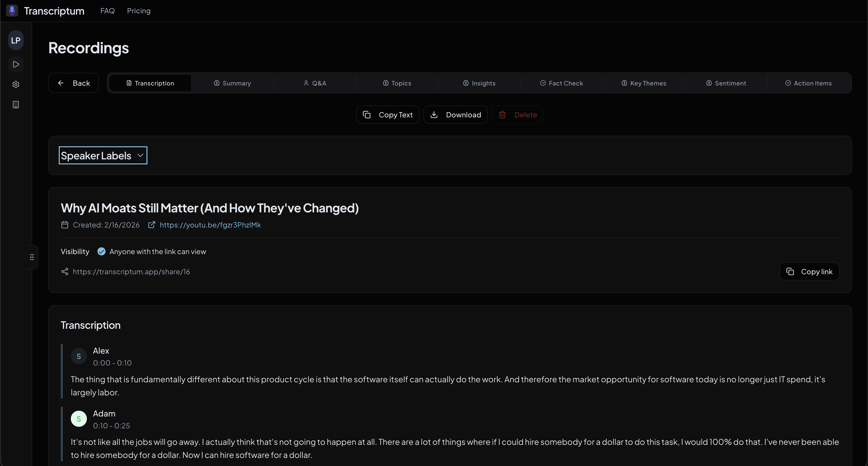Start playback using the sidebar play icon
This screenshot has width=868, height=466.
tap(16, 64)
